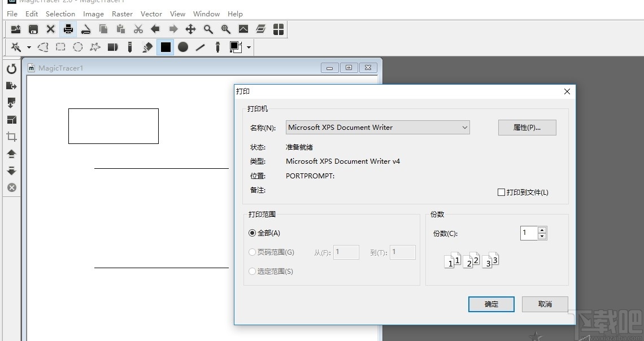Click the resize image sidebar icon
Image resolution: width=644 pixels, height=341 pixels.
11,120
